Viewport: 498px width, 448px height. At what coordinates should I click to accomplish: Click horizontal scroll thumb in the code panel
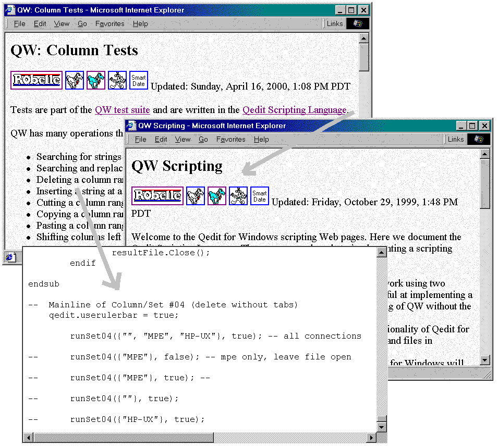(x=124, y=438)
